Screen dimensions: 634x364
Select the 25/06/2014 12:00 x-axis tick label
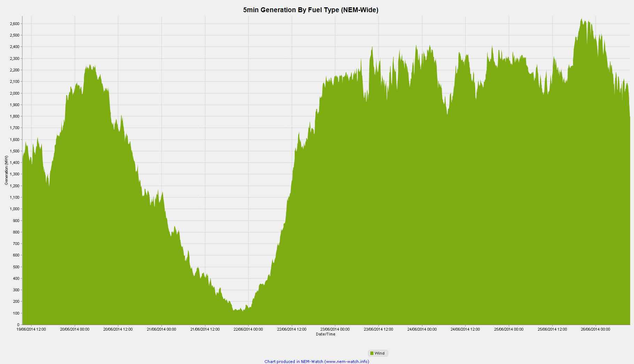coord(552,329)
